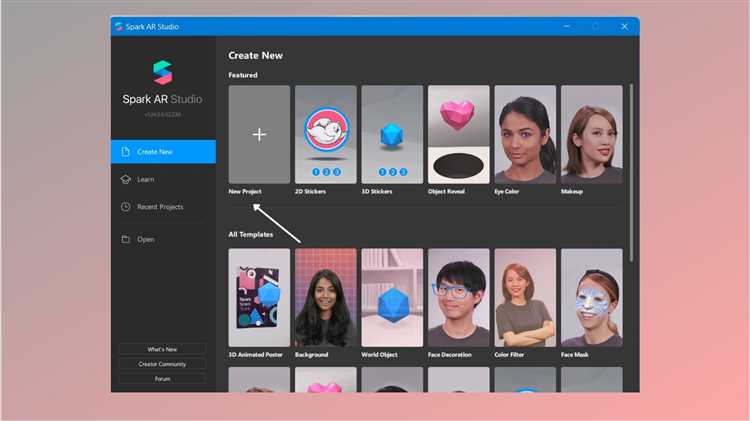The width and height of the screenshot is (750, 421).
Task: Pick the Face Decoration glasses template
Action: 458,298
